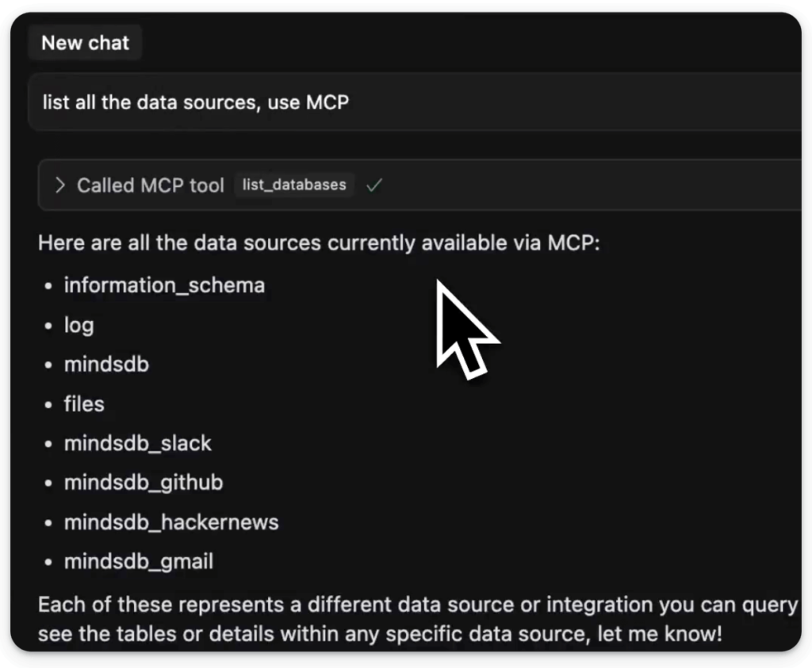Select the mindsdb list item
812x668 pixels.
tap(107, 365)
